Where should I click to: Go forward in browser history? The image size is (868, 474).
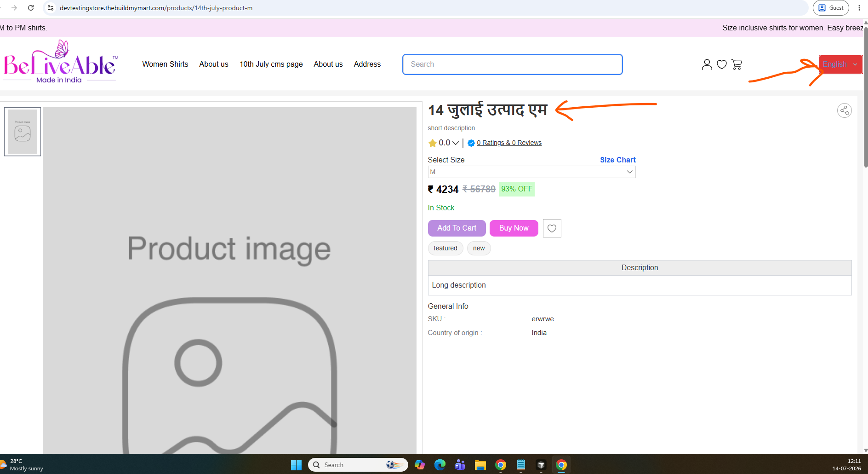[x=14, y=8]
